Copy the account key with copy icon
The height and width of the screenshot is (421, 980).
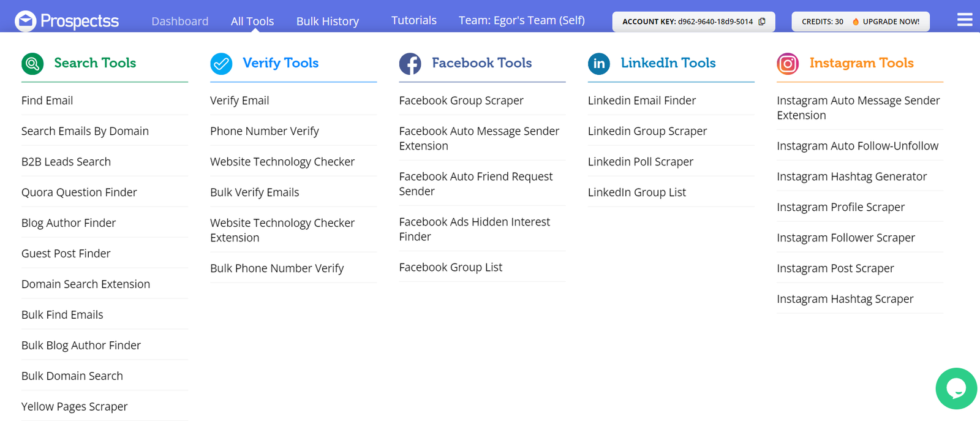click(762, 21)
